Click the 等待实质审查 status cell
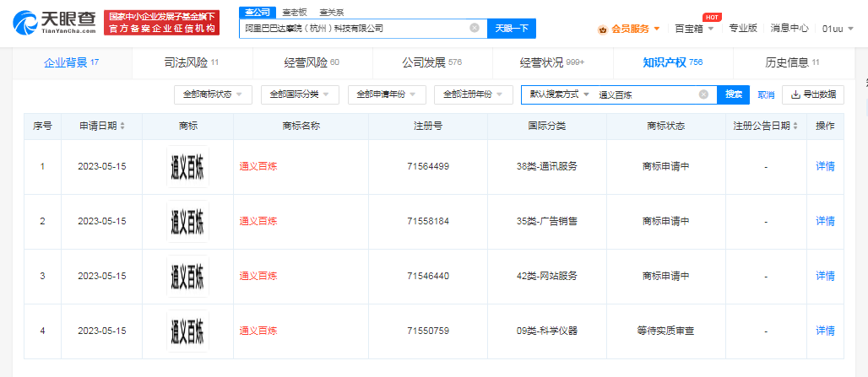Screen dimensions: 868x377 666,331
